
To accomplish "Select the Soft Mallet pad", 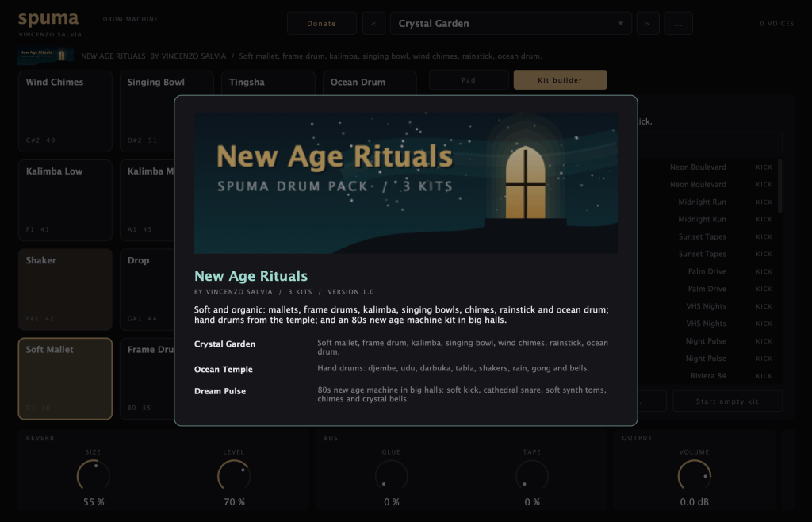I will 65,378.
